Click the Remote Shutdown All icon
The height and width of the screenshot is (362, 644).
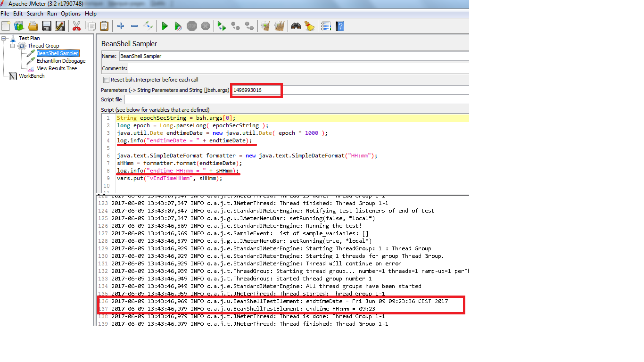click(x=249, y=26)
